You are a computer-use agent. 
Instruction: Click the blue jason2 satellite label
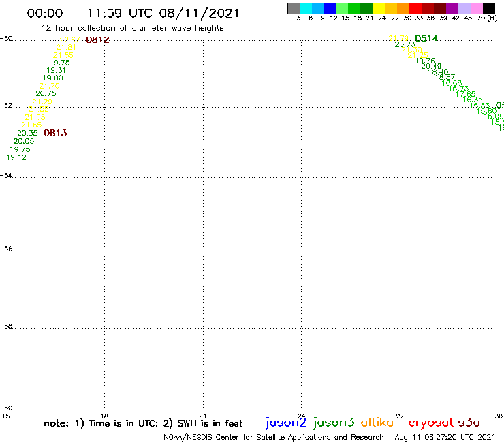pyautogui.click(x=286, y=423)
